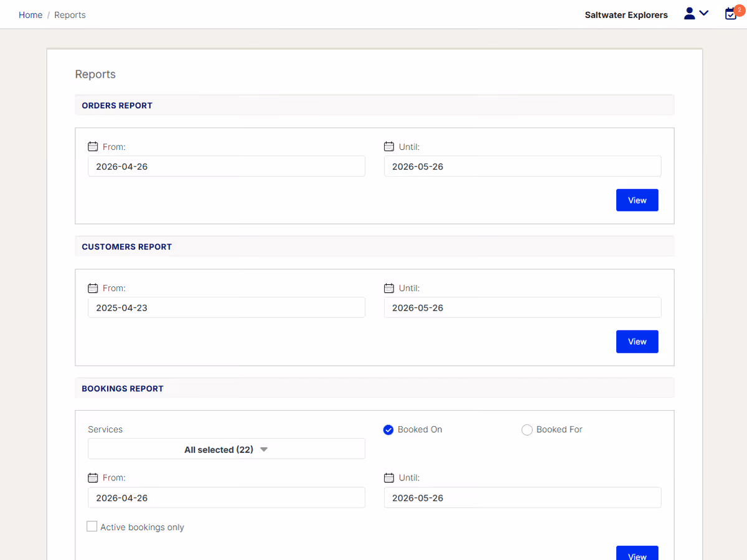The height and width of the screenshot is (560, 747).
Task: Click ORDERS REPORT section header
Action: [x=375, y=105]
